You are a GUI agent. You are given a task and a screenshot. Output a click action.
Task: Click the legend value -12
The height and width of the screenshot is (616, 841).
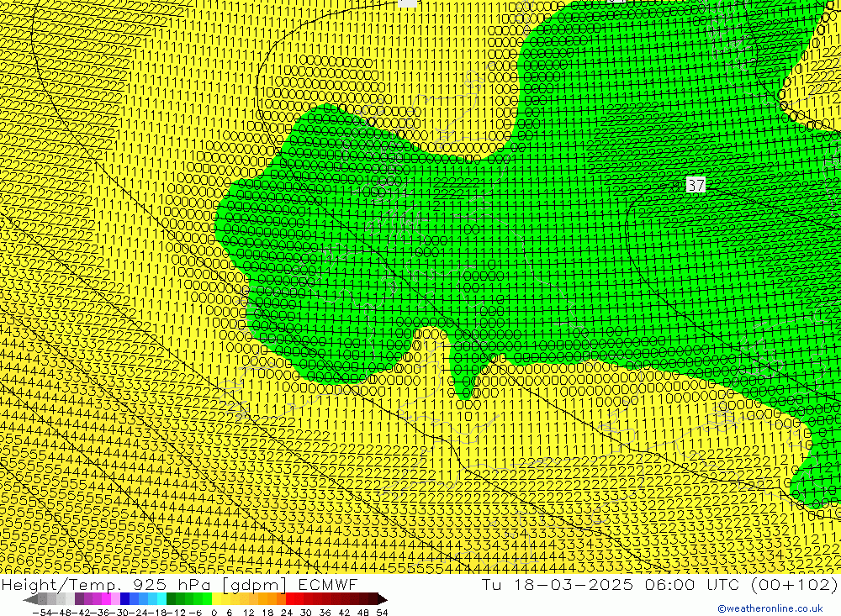pos(176,613)
